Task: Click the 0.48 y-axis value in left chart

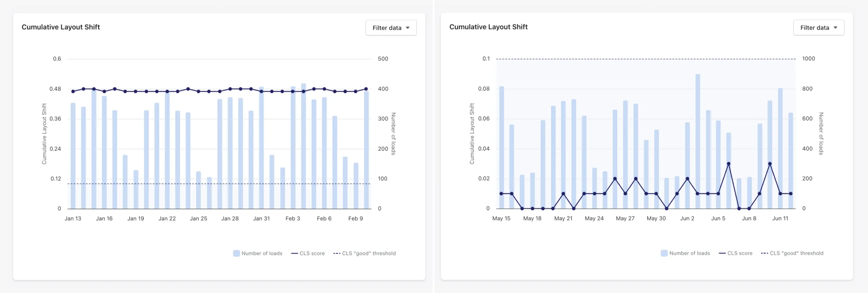Action: [x=55, y=89]
